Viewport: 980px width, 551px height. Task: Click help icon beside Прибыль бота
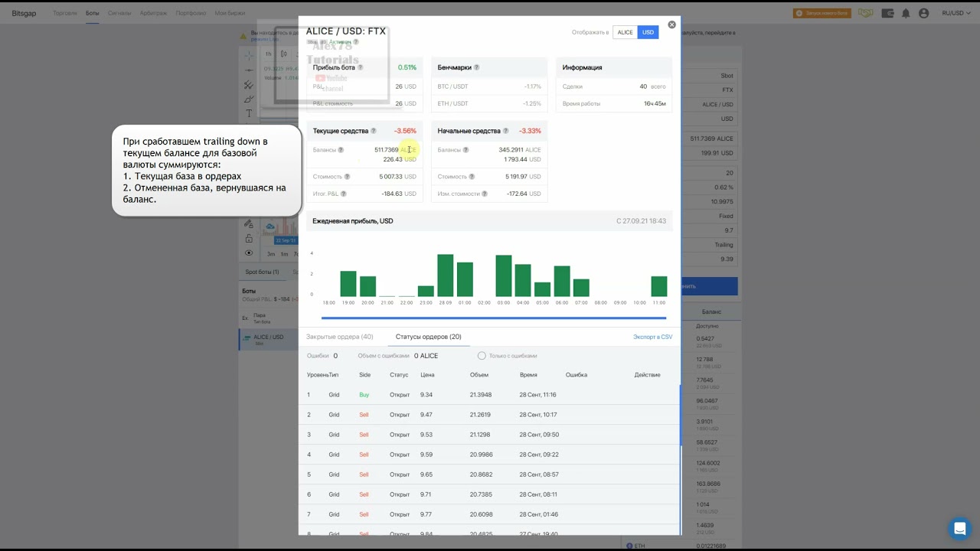(x=361, y=67)
